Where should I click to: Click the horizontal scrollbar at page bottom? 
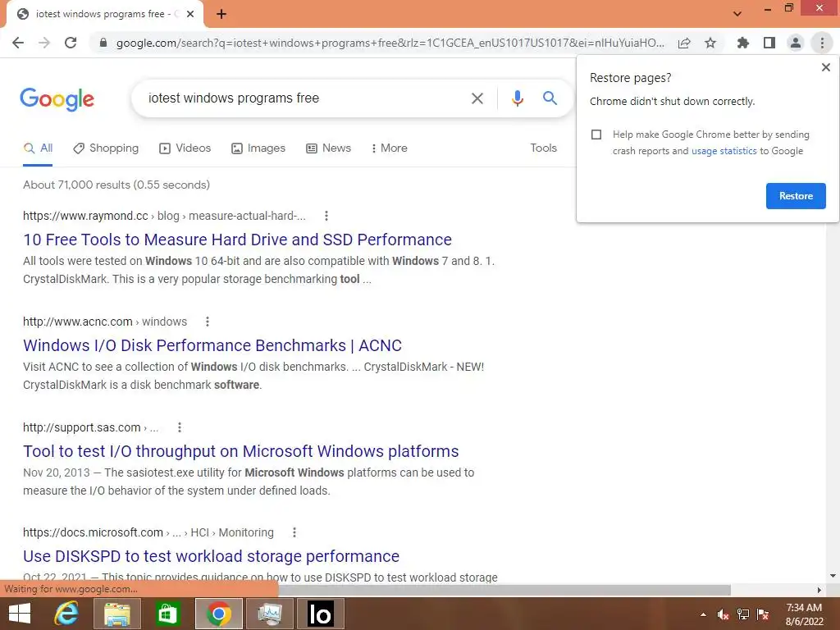504,590
